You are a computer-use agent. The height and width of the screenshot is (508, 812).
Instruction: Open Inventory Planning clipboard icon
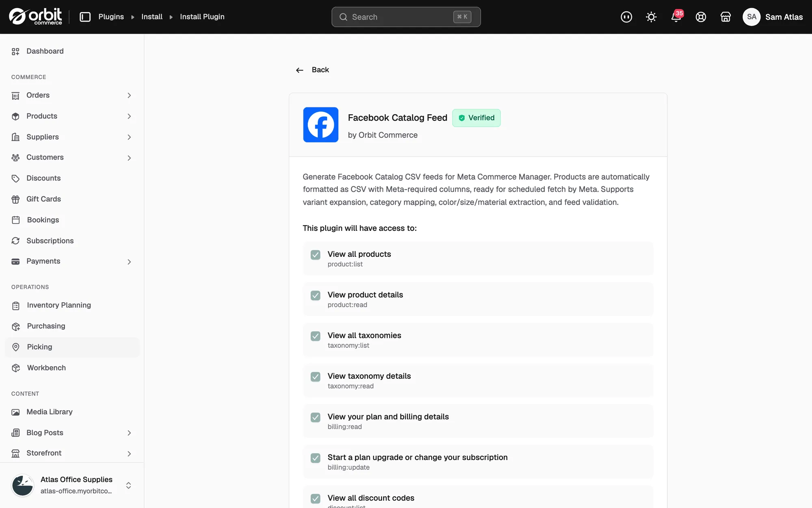pos(16,306)
